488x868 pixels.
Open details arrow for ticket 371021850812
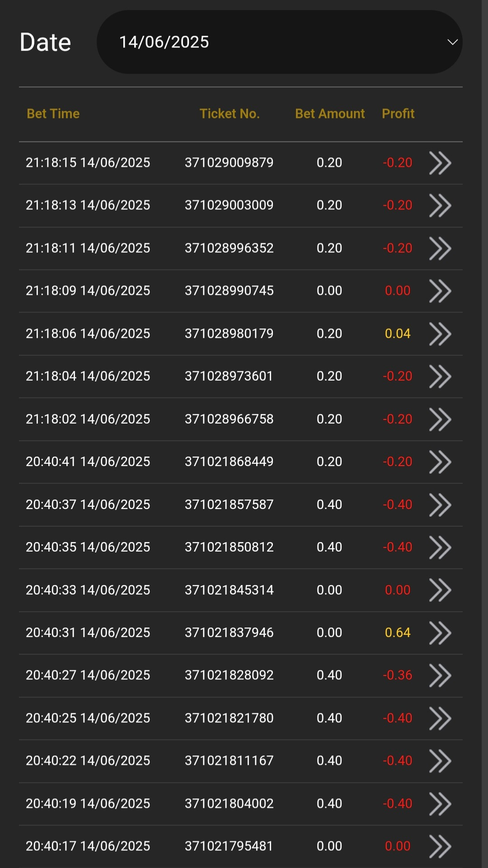click(x=440, y=547)
